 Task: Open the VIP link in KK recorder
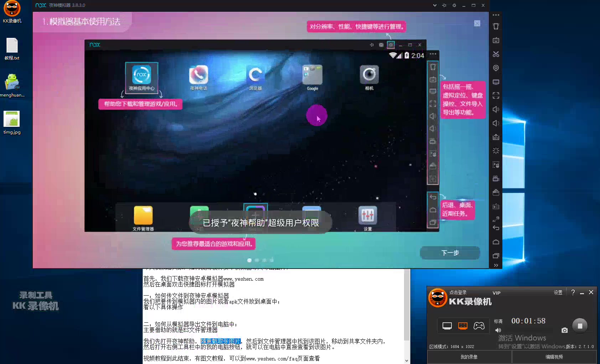click(496, 293)
